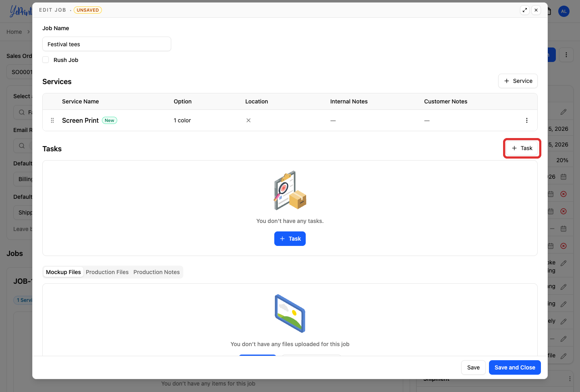Viewport: 580px width, 392px height.
Task: Edit the Job Name input field
Action: point(107,44)
